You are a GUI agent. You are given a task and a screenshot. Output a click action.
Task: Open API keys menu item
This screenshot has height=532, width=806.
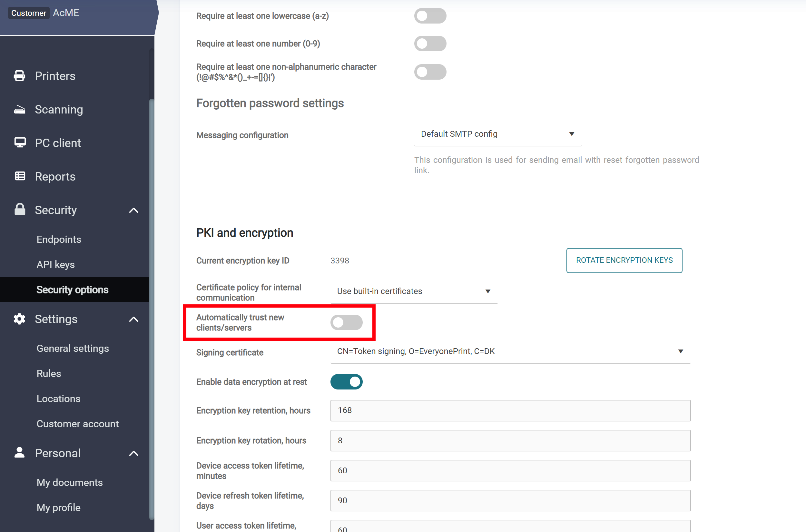click(x=56, y=264)
